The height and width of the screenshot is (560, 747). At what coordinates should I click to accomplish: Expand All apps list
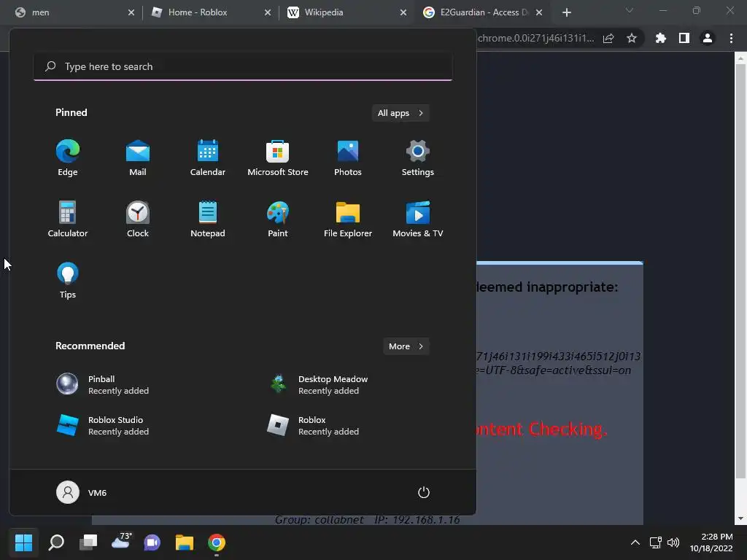400,113
